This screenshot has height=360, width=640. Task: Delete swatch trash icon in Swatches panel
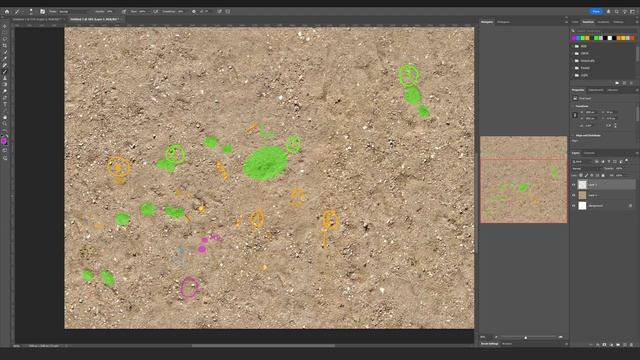pyautogui.click(x=631, y=83)
